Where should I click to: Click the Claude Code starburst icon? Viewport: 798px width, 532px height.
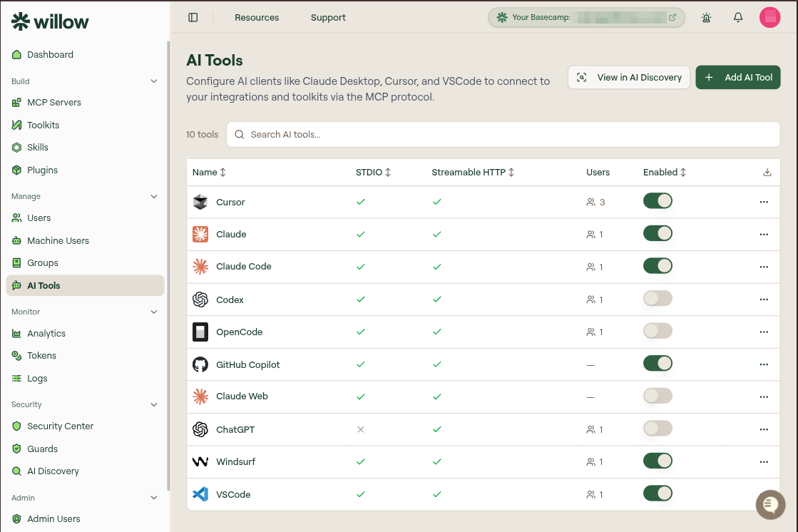pyautogui.click(x=200, y=266)
